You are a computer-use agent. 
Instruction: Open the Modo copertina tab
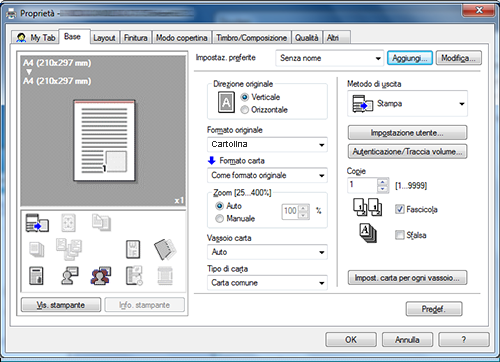[182, 38]
